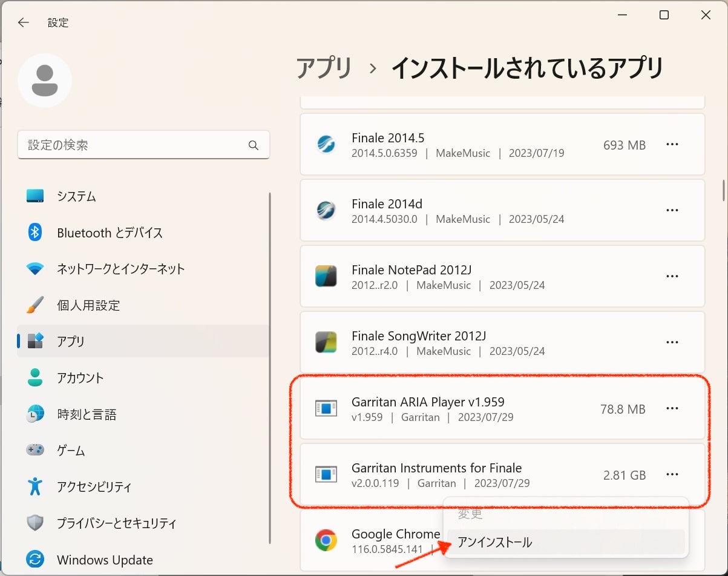This screenshot has width=728, height=576.
Task: Open more options for Finale 2014d
Action: (672, 210)
